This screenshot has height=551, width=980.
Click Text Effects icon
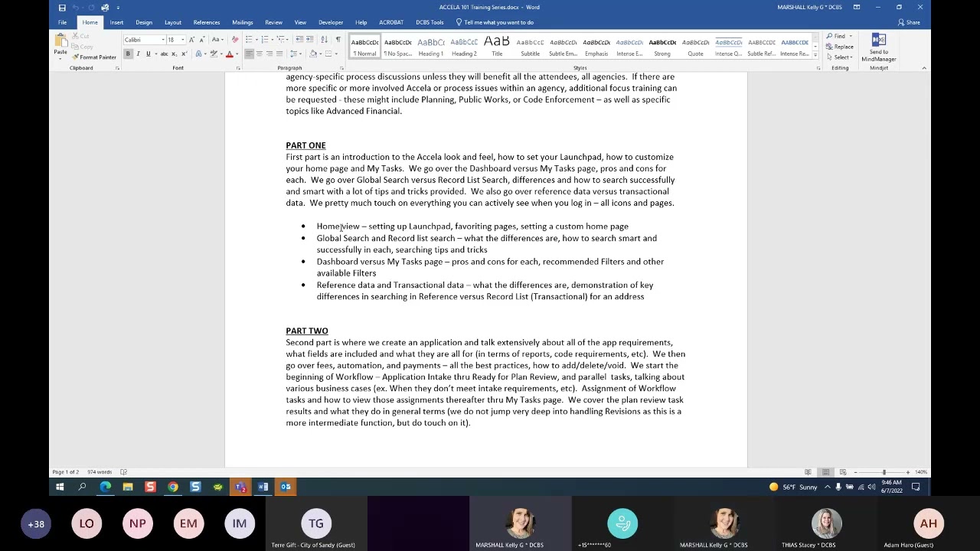[x=198, y=54]
